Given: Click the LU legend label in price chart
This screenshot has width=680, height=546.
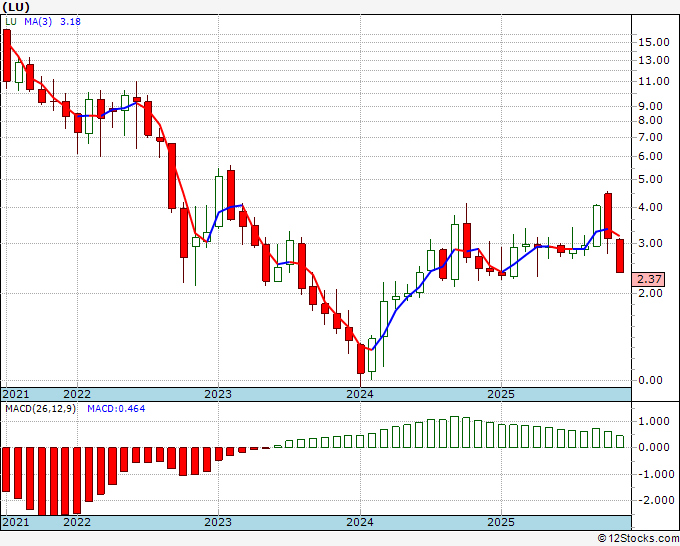Looking at the screenshot, I should [11, 22].
